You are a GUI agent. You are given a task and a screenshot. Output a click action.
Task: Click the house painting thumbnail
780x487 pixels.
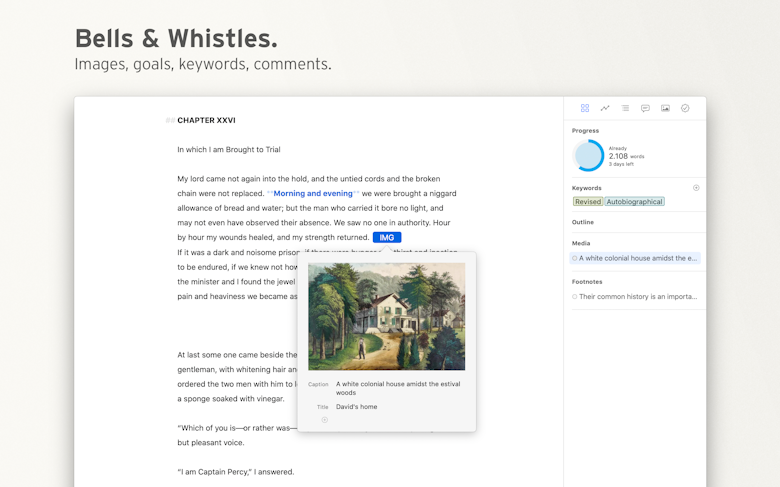click(387, 316)
